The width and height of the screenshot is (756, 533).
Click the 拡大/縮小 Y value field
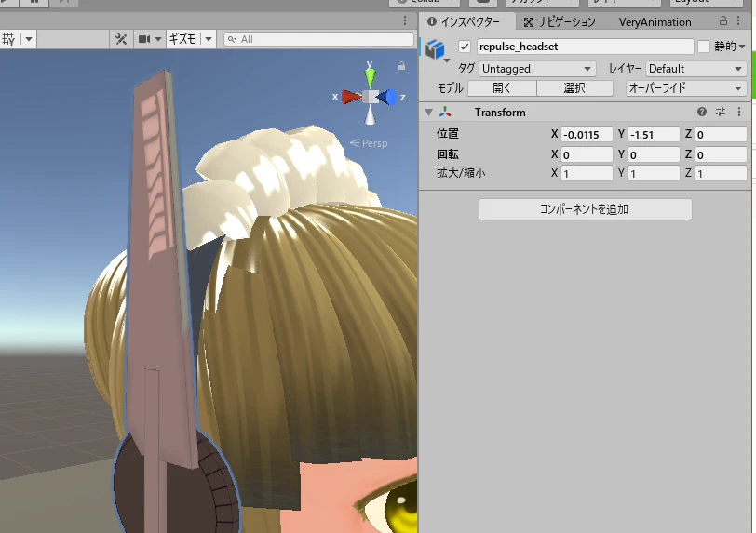(654, 173)
